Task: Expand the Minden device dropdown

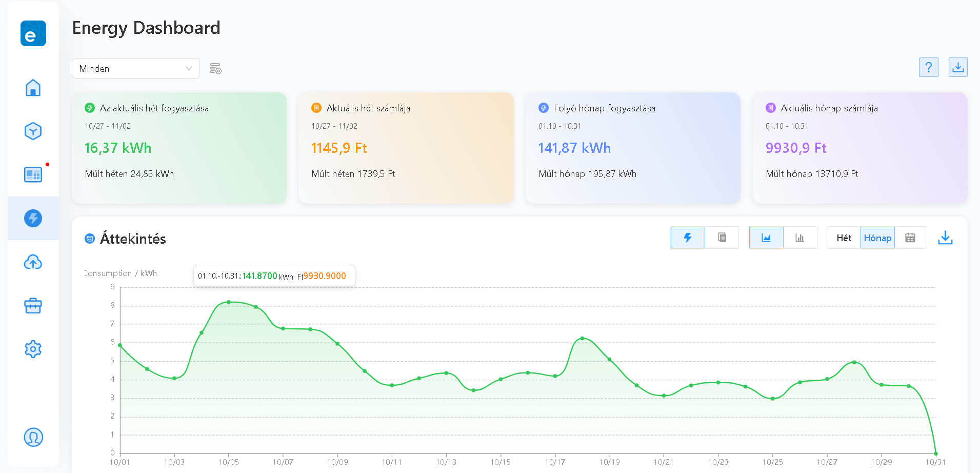Action: point(136,68)
